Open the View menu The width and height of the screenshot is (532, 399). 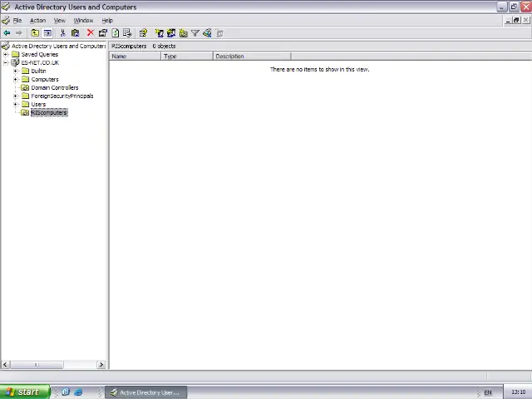point(59,20)
